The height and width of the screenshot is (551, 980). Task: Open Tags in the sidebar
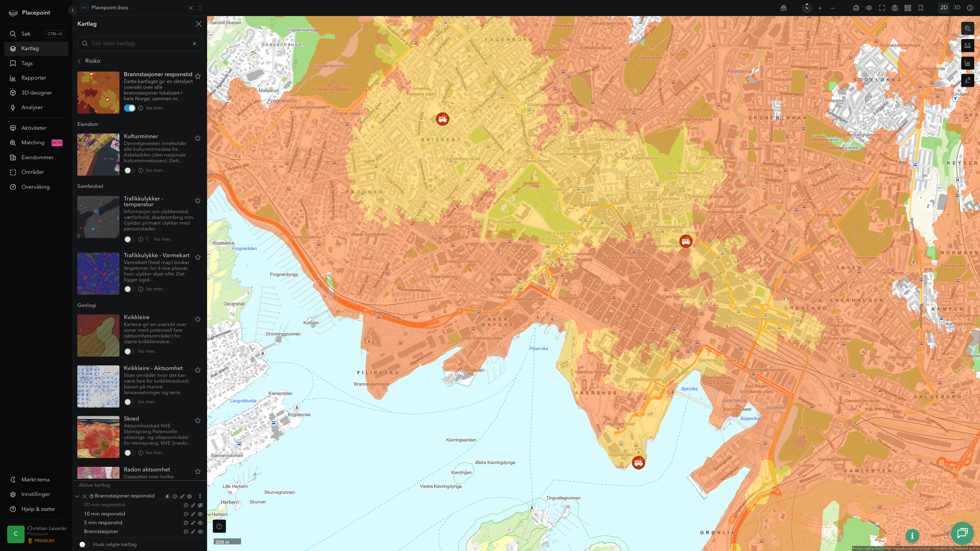pos(36,64)
